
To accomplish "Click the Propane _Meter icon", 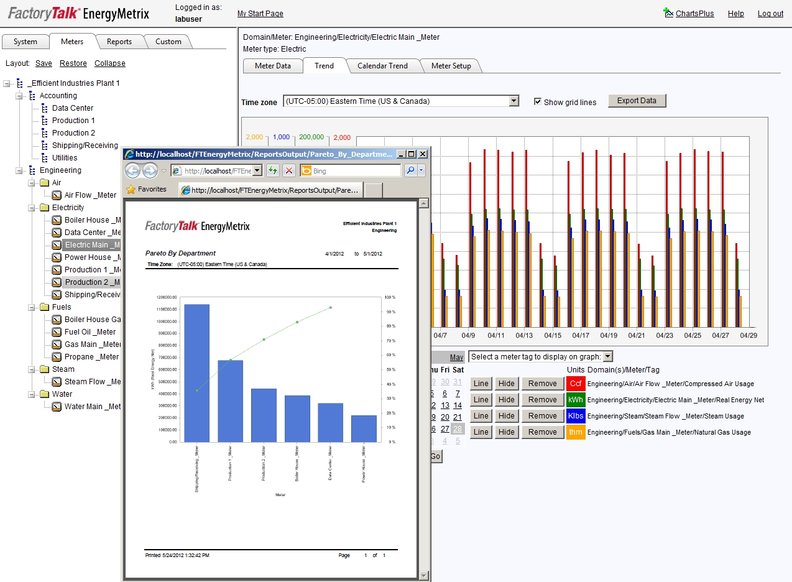I will click(x=57, y=357).
